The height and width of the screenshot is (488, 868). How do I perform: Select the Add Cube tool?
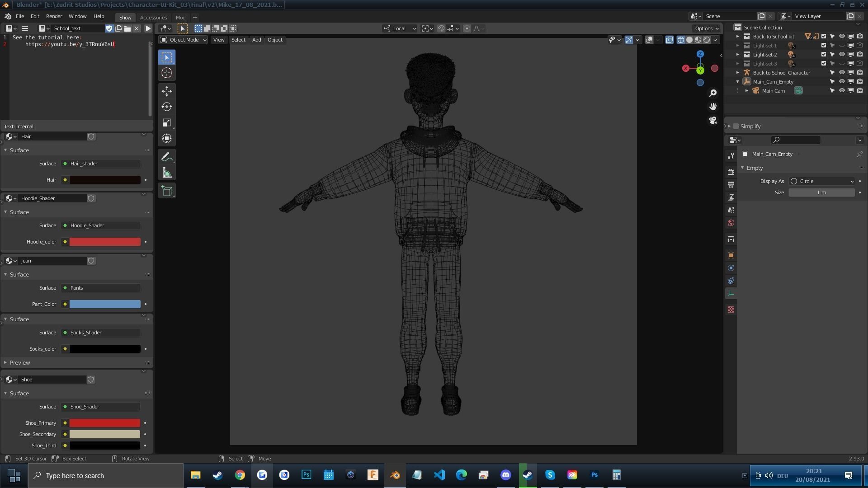click(167, 191)
